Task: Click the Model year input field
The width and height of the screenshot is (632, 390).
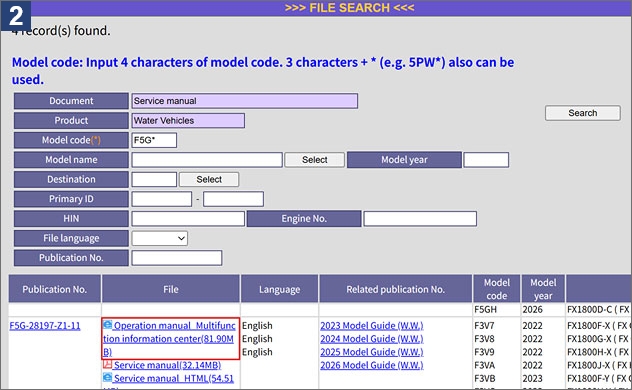Action: pyautogui.click(x=486, y=160)
